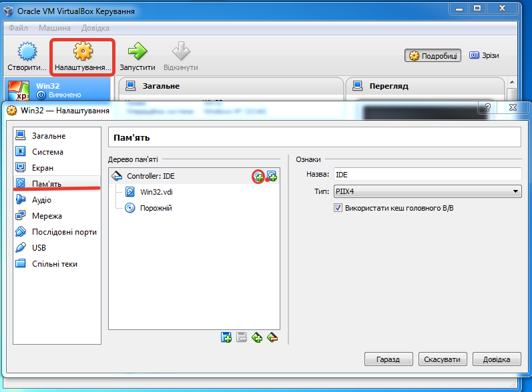Select USB settings category

(57, 248)
